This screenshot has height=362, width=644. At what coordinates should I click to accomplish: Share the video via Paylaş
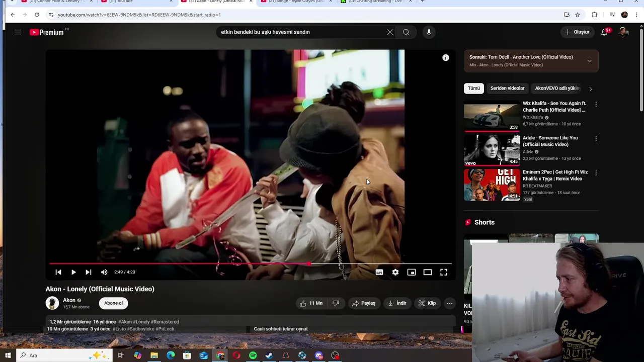coord(364,303)
